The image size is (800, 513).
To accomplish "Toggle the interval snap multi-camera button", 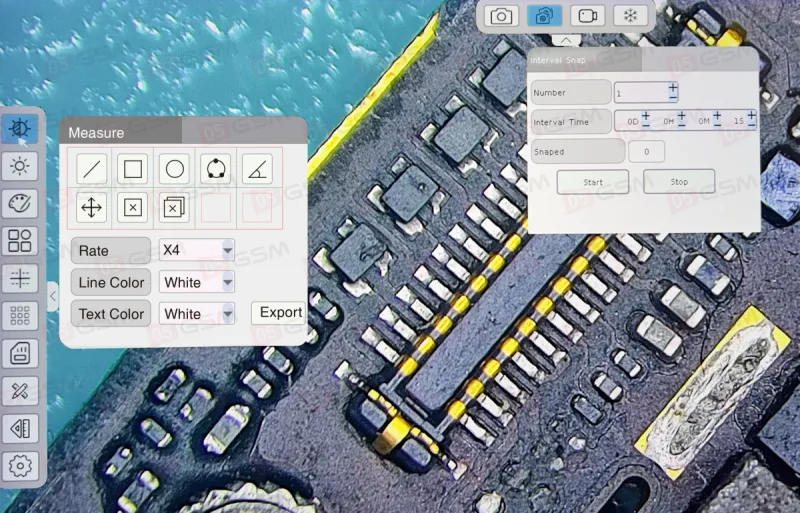I will 544,15.
